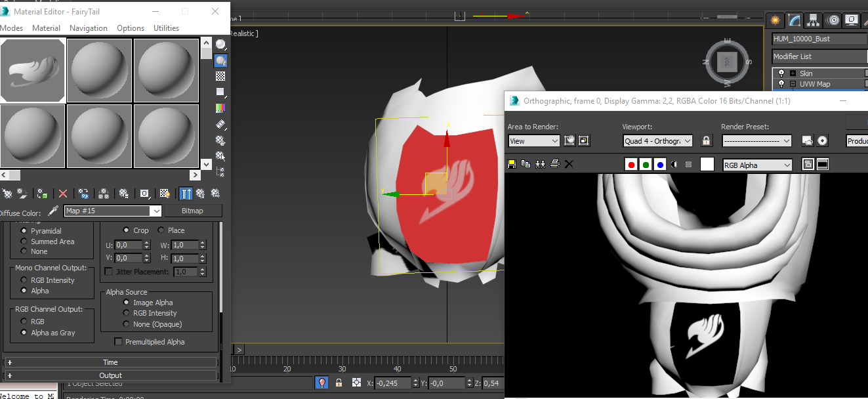Open Material Editor Options icon
Viewport: 868px width, 399px height.
point(221,140)
